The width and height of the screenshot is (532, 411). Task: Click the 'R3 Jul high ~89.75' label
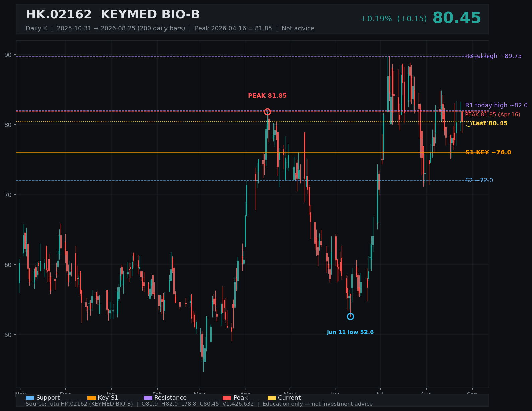[x=493, y=56]
